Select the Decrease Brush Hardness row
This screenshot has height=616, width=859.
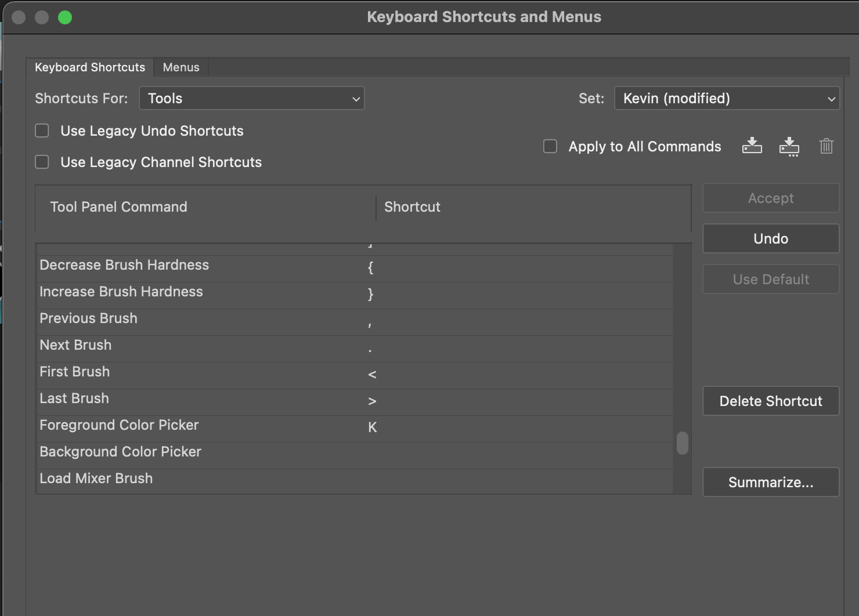tap(124, 264)
